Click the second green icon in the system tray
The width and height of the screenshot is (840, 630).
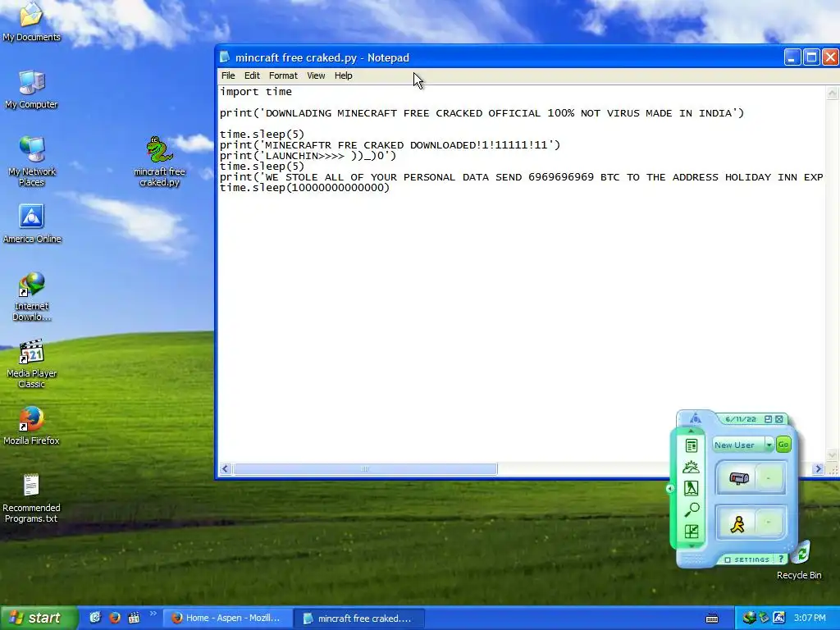click(x=764, y=618)
